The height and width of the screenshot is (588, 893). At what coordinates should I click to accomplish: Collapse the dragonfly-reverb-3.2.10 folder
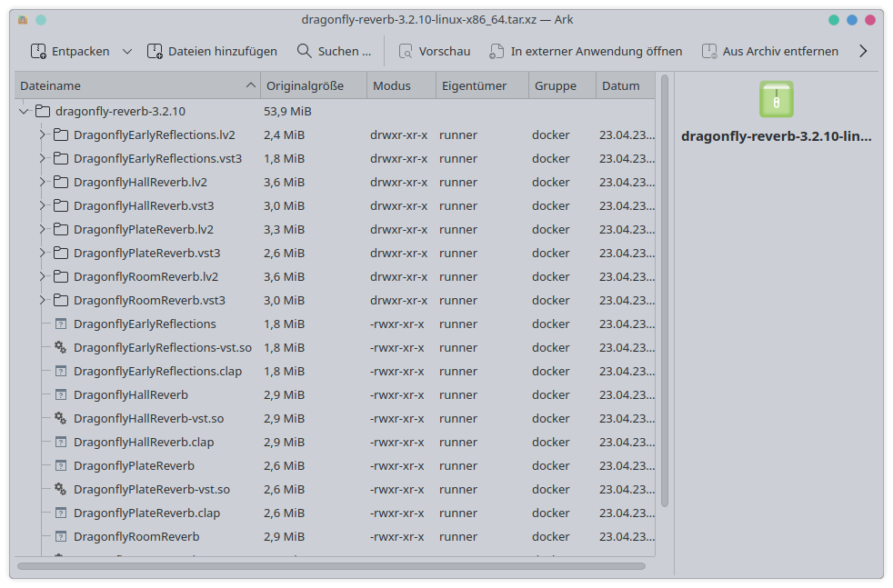click(24, 111)
